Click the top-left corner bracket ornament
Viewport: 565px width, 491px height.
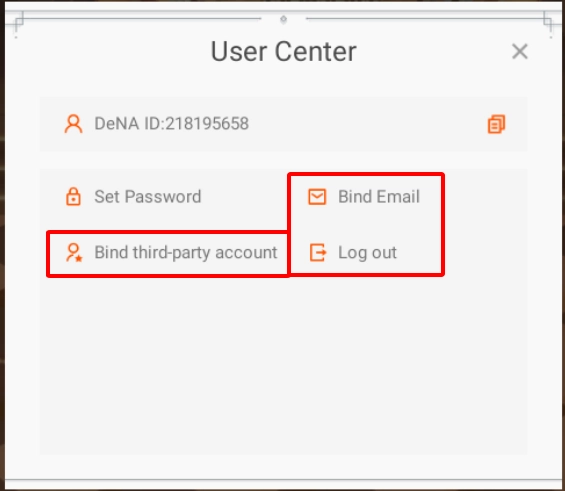pos(18,22)
